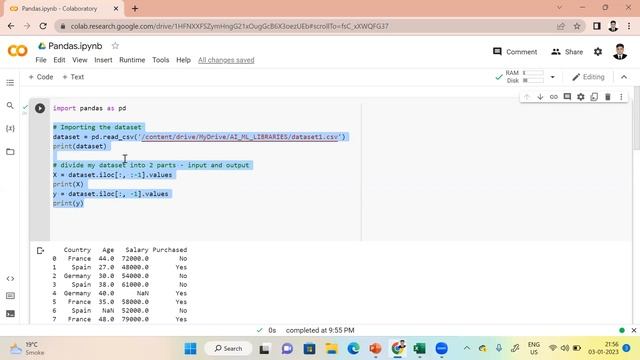Open the Google account avatar in Colab
This screenshot has height=360, width=640.
(620, 52)
